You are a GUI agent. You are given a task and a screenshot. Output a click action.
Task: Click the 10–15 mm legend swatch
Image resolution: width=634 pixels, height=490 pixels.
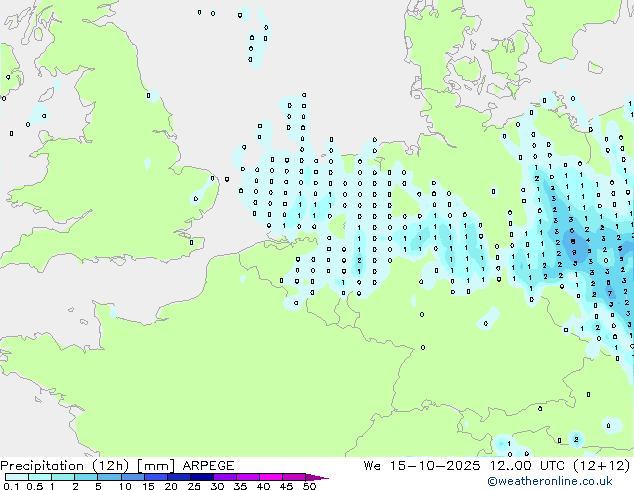pos(132,477)
